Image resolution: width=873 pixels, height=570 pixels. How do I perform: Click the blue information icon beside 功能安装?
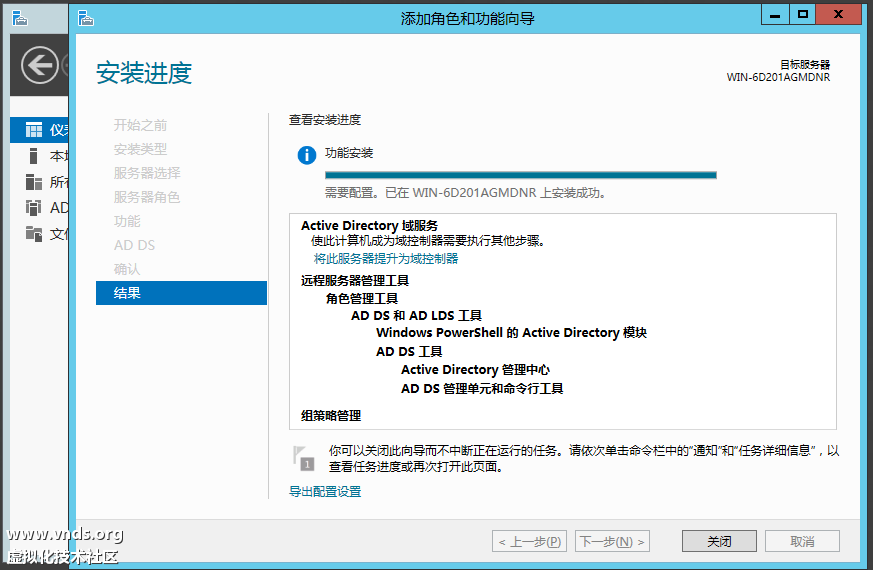coord(307,155)
